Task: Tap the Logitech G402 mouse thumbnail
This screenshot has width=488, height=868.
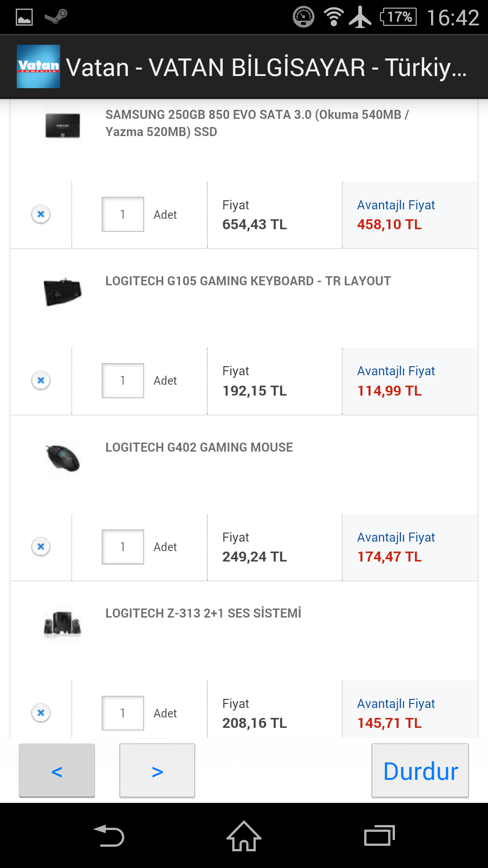Action: pyautogui.click(x=63, y=458)
